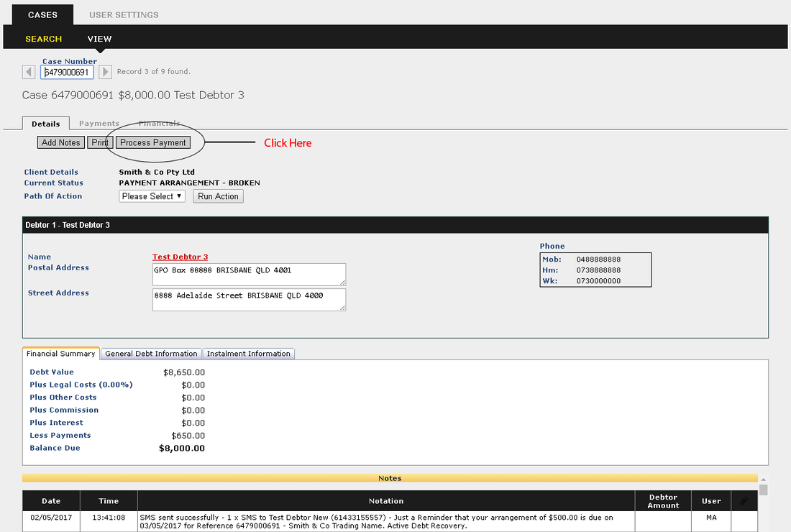791x532 pixels.
Task: Switch to the Details tab
Action: click(46, 124)
